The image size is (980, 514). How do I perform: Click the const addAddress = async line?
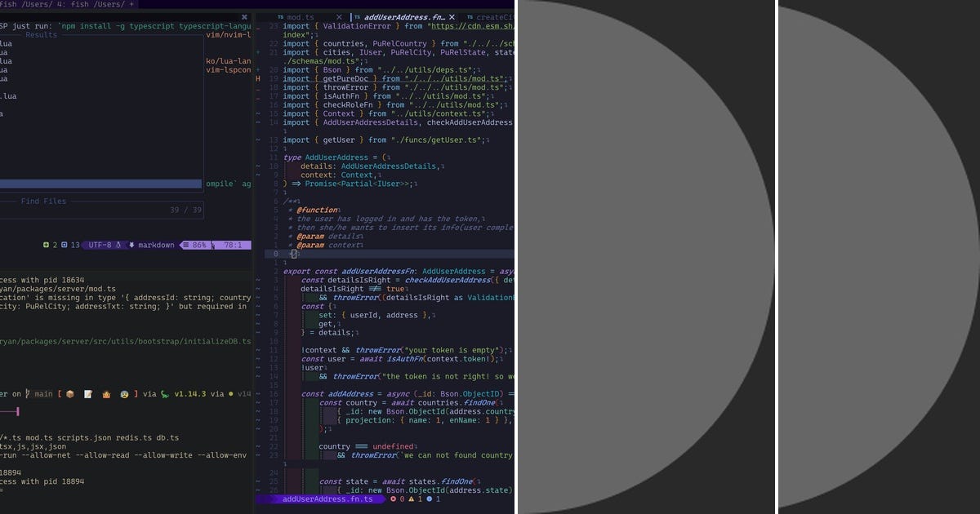click(x=408, y=394)
